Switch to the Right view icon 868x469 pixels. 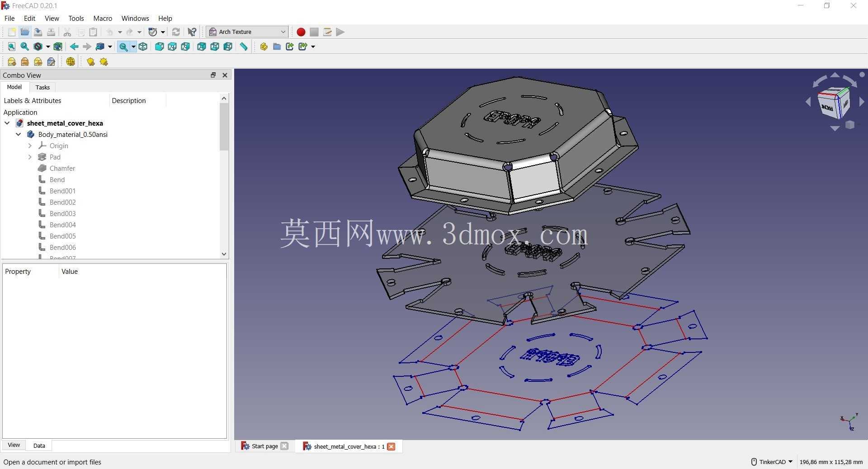[x=185, y=47]
